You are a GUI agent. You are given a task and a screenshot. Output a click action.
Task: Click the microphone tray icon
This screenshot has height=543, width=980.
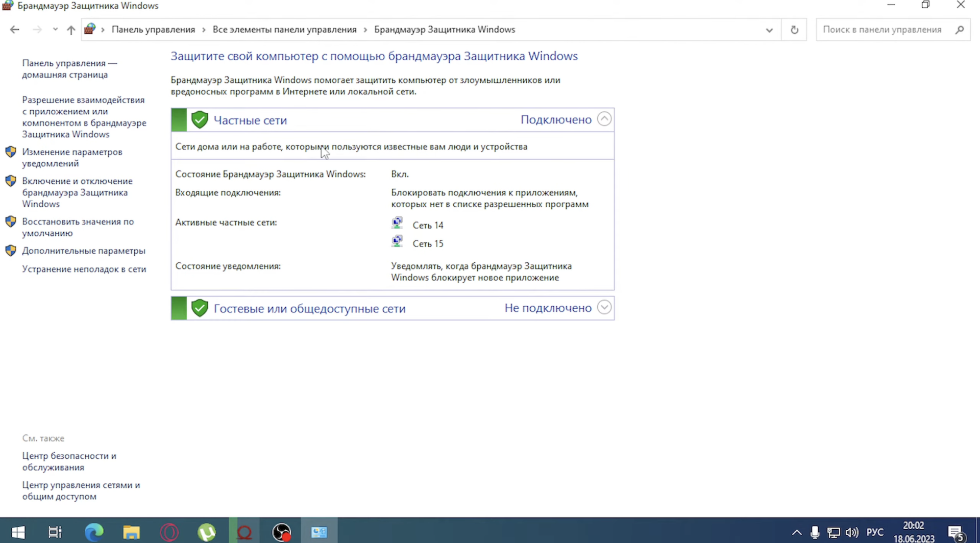[815, 533]
